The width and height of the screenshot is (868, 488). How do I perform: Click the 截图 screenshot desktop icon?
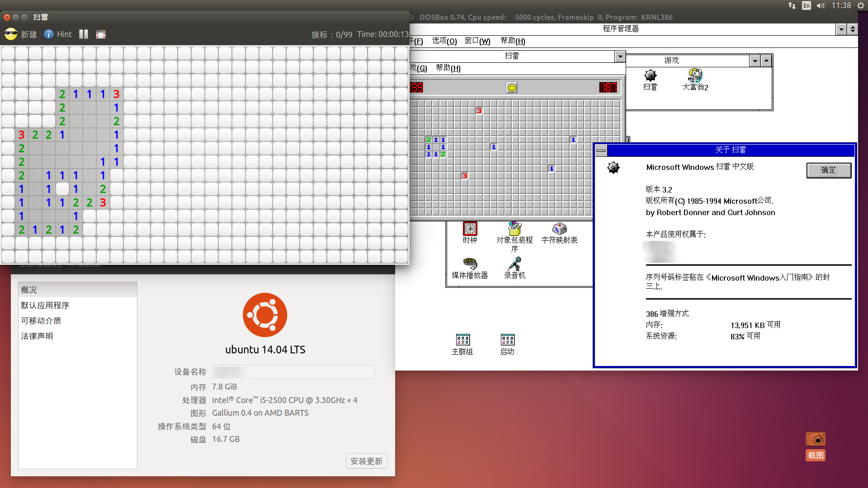[x=816, y=446]
